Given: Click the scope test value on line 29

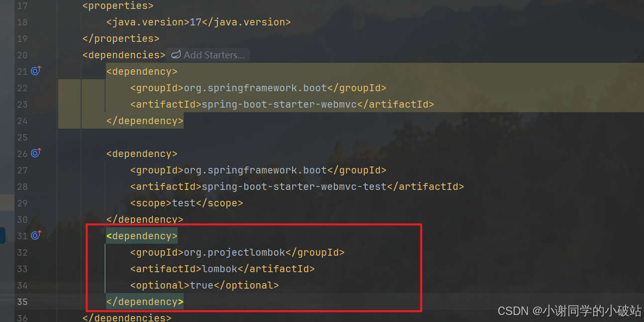Looking at the screenshot, I should point(184,203).
